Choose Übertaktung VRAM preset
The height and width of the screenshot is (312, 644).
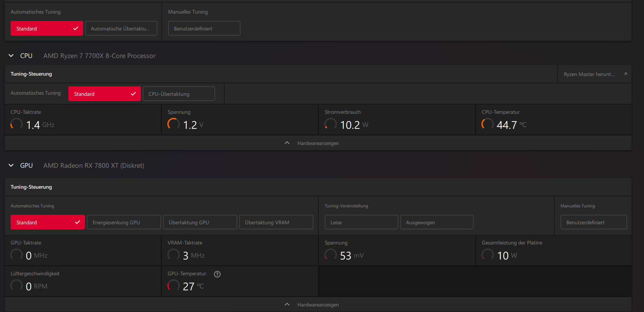[276, 222]
